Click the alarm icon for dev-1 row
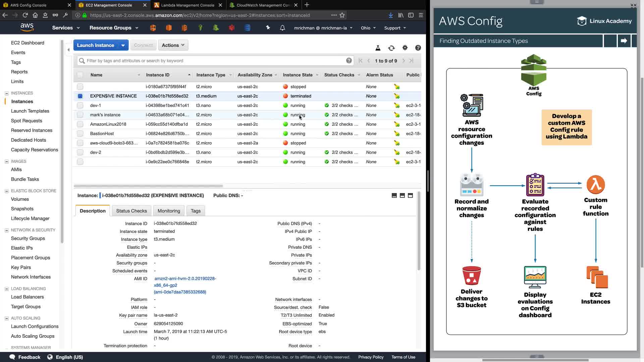Viewport: 644px width, 362px height. coord(397,106)
